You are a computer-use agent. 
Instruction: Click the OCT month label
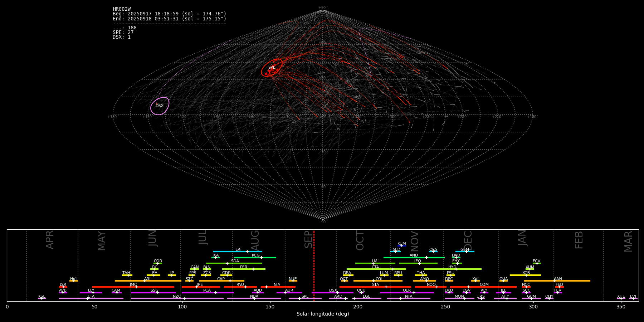tap(360, 240)
